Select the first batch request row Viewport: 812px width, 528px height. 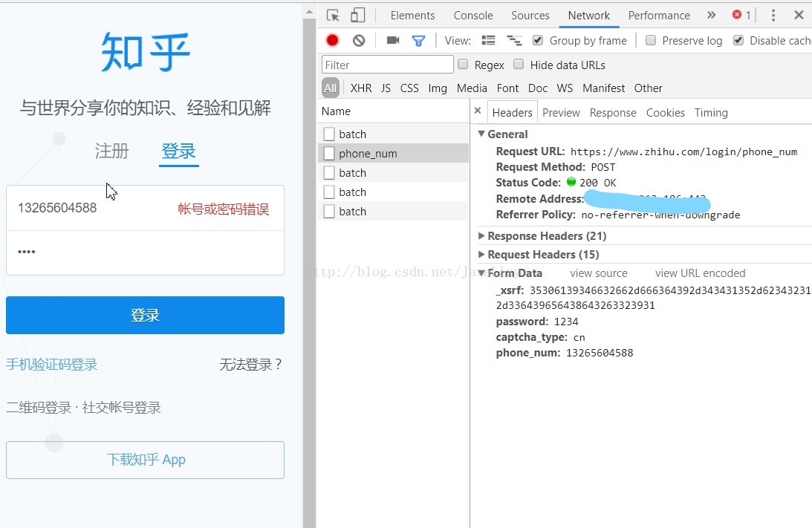(393, 134)
